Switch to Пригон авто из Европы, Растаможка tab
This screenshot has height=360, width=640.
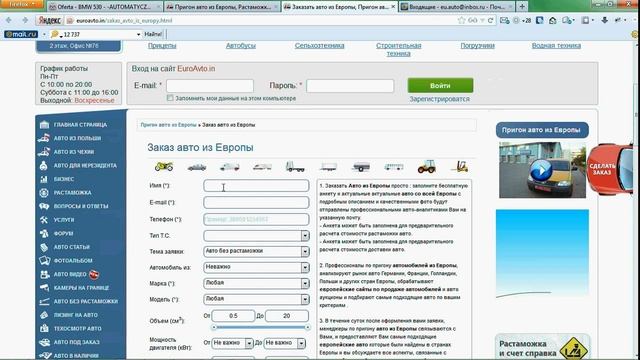pos(222,7)
